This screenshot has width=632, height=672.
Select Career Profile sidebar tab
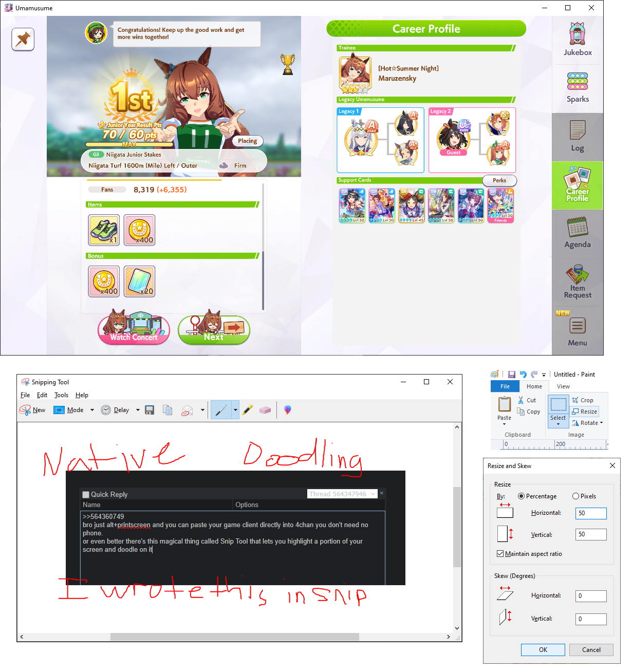578,185
